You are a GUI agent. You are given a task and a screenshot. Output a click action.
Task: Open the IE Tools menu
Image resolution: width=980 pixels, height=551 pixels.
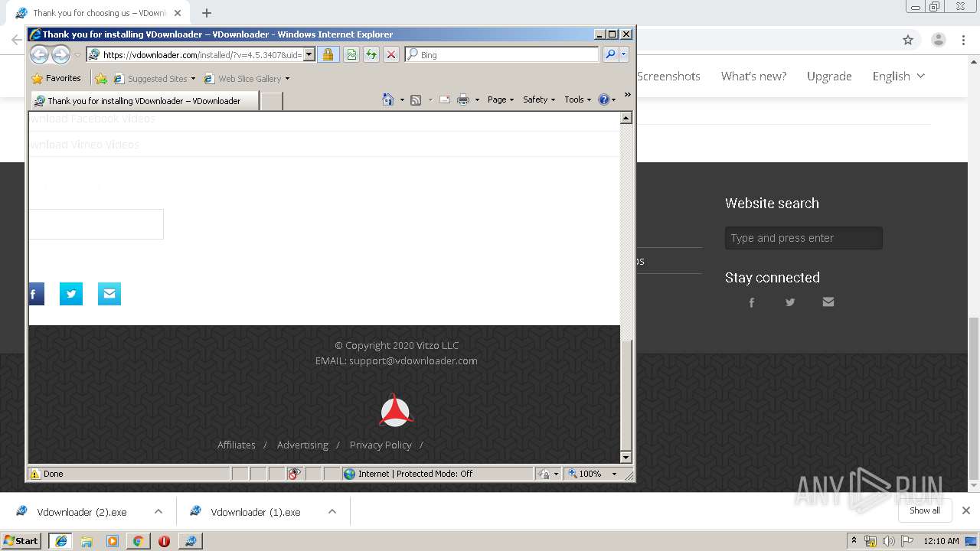(578, 99)
